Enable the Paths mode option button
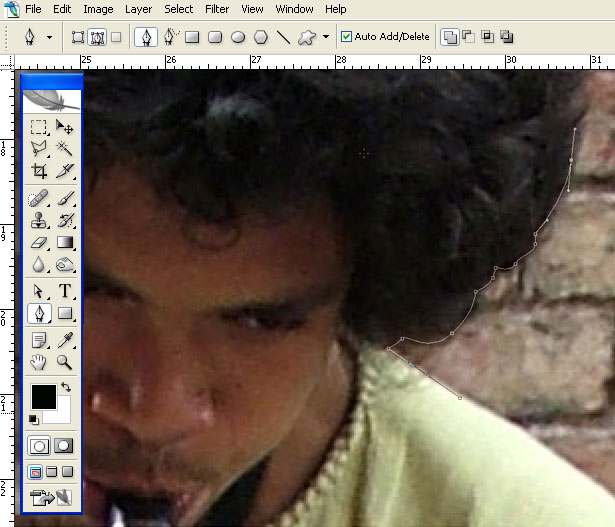Viewport: 615px width, 527px height. click(97, 37)
